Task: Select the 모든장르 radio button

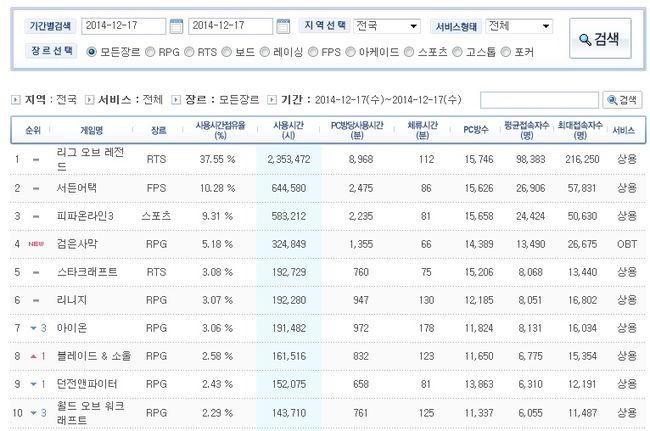Action: (x=93, y=50)
